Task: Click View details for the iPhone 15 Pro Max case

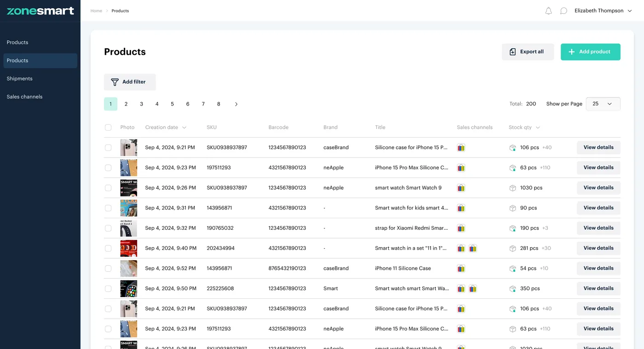Action: [x=598, y=167]
